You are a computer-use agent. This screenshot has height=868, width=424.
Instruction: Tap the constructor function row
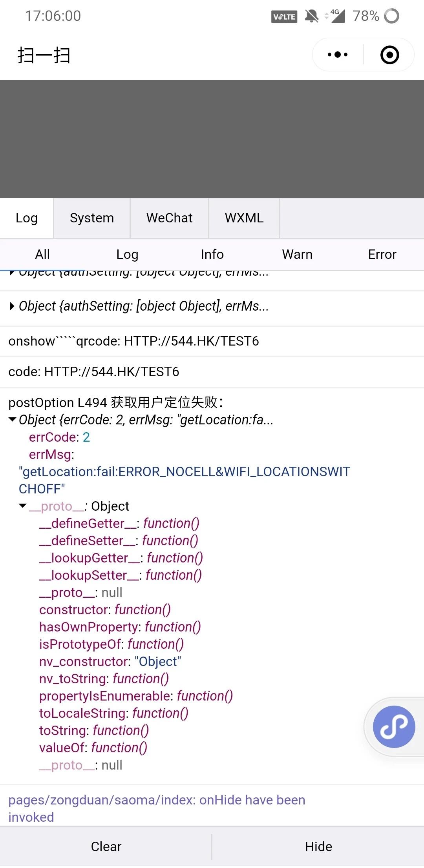(105, 610)
